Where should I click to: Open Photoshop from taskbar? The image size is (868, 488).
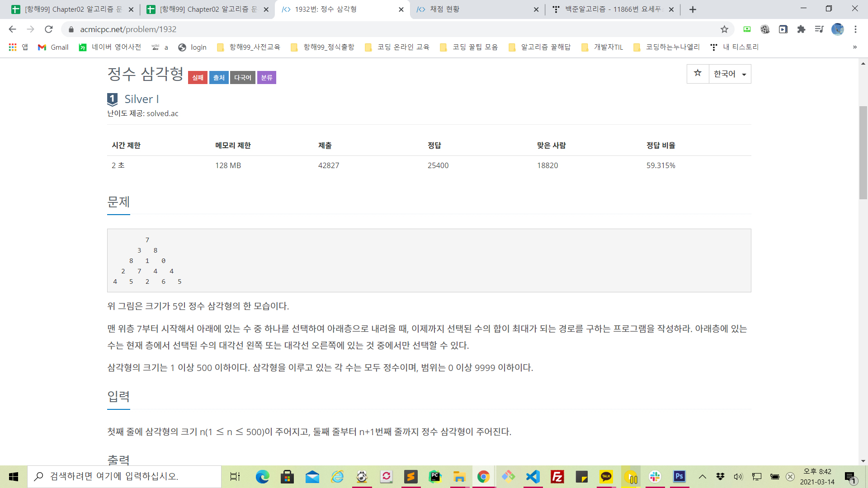pyautogui.click(x=679, y=477)
